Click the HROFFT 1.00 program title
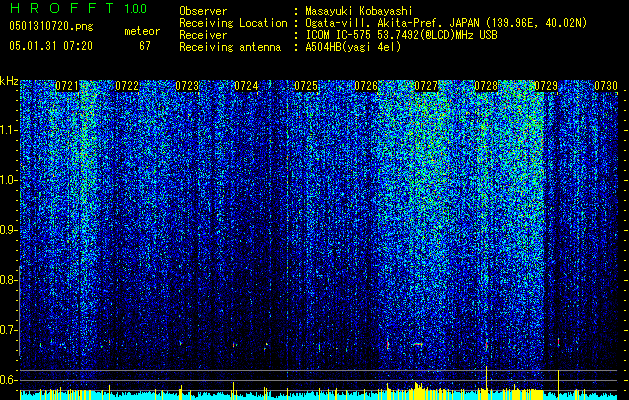This screenshot has width=629, height=400. coord(78,8)
